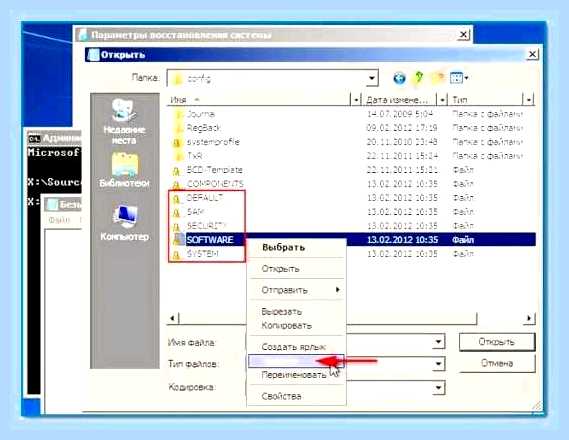
Task: Open the Views menu icon
Action: [x=459, y=78]
